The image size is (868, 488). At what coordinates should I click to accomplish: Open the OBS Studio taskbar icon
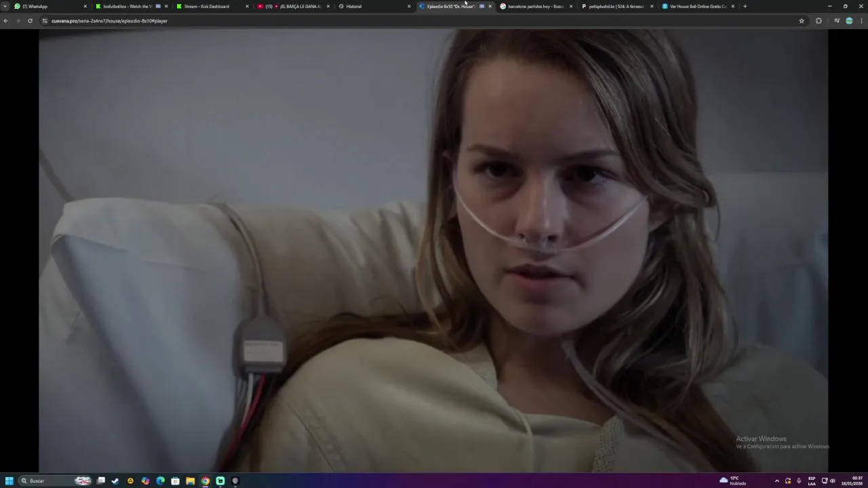235,481
